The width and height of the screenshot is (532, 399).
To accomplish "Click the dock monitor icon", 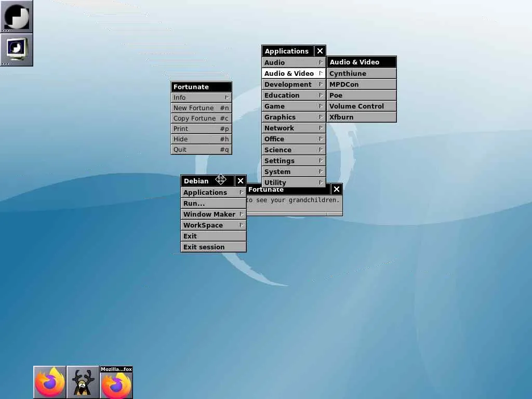I will coord(16,49).
